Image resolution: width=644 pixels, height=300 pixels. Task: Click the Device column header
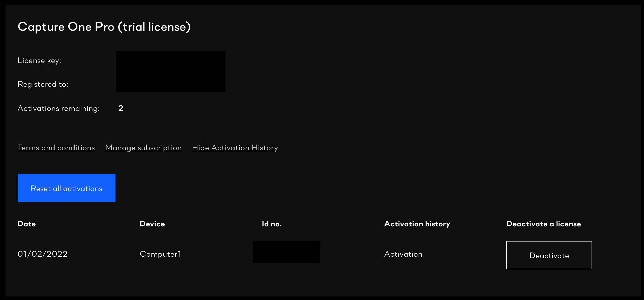point(152,224)
